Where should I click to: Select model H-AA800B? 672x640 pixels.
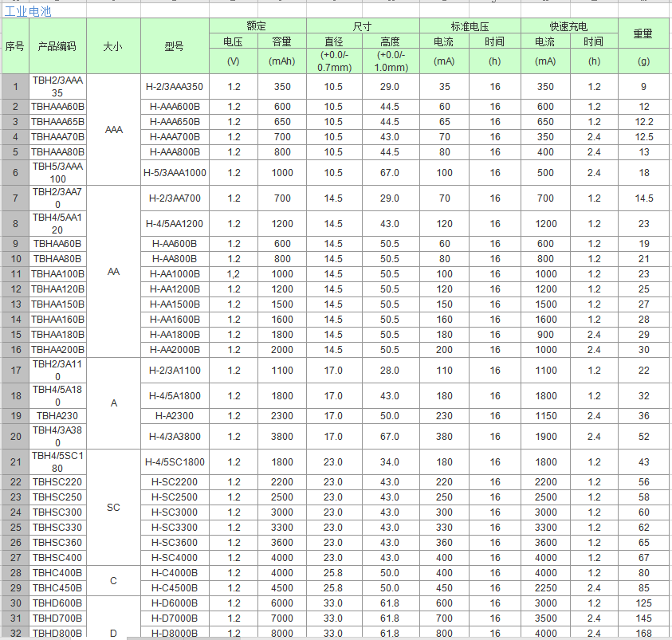pos(175,259)
